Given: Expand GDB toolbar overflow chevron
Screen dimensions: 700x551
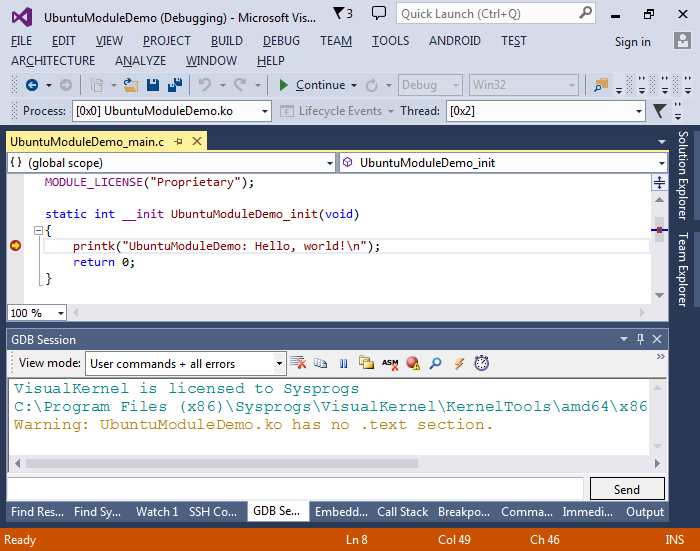Looking at the screenshot, I should [661, 356].
